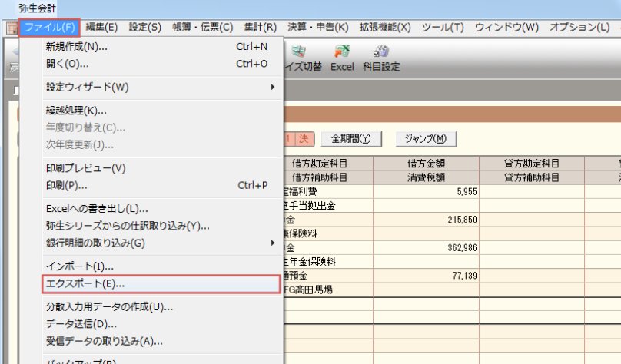Select the amount cell 362,986
621x364 pixels.
pos(426,248)
